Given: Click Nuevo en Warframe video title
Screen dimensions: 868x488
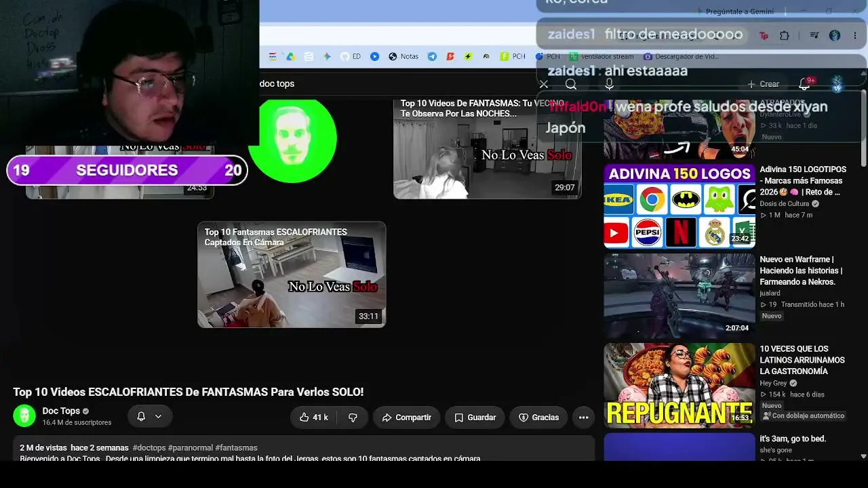Looking at the screenshot, I should 802,270.
